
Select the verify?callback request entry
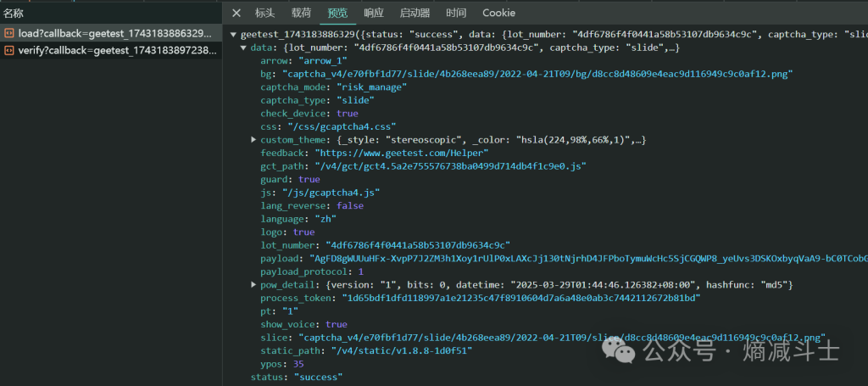pos(116,50)
